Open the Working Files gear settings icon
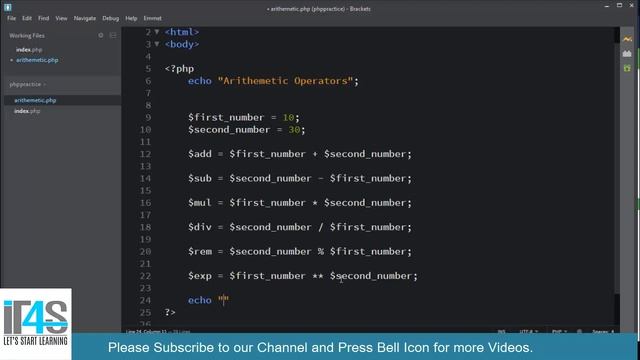This screenshot has width=640, height=360. click(101, 36)
